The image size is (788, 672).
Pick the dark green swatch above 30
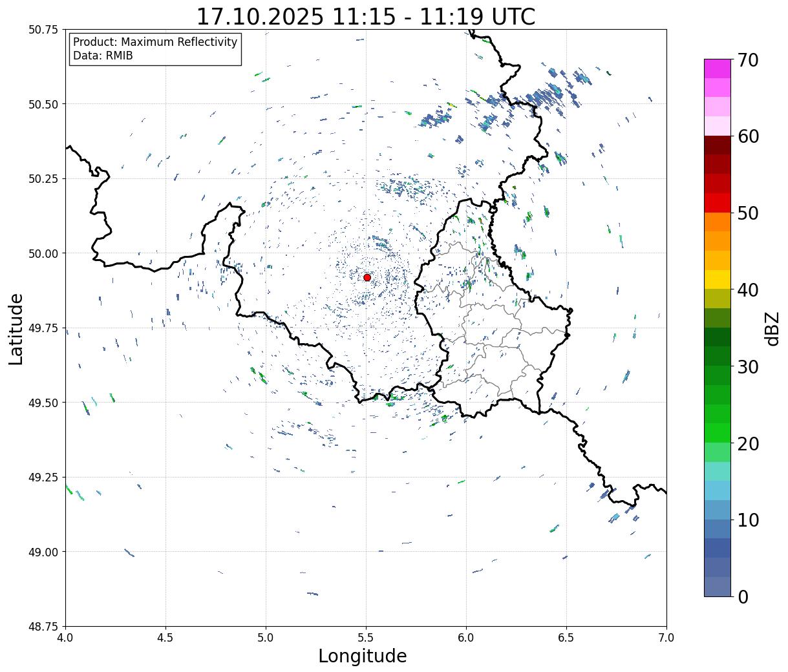718,337
